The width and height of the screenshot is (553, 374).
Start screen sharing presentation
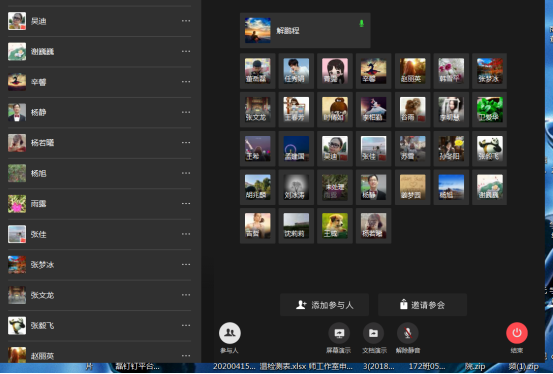pyautogui.click(x=339, y=333)
